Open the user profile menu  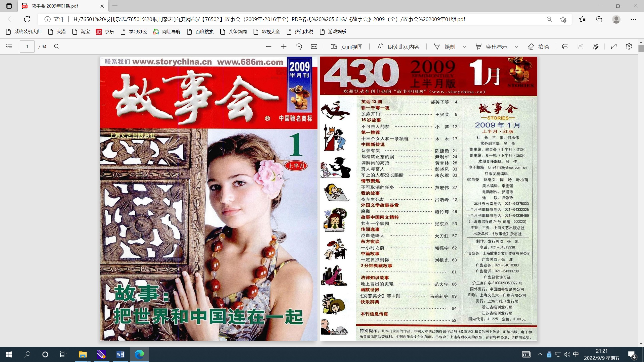(x=616, y=19)
